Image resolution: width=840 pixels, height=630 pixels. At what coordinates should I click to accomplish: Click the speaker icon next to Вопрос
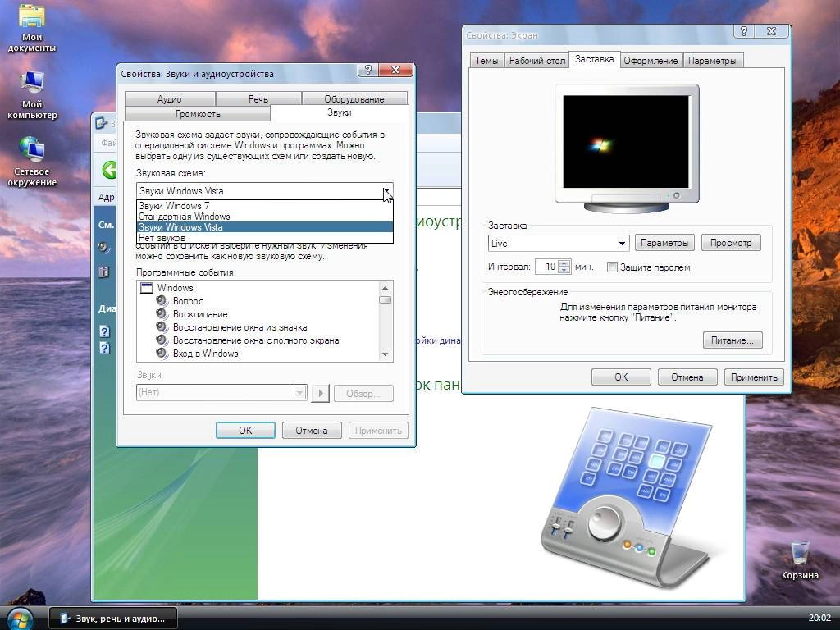tap(162, 300)
